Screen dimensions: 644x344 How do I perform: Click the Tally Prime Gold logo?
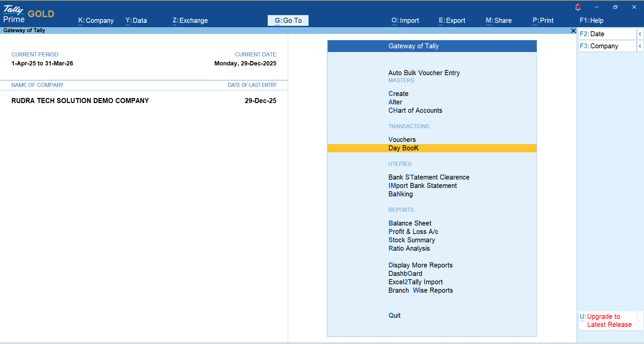pyautogui.click(x=29, y=14)
